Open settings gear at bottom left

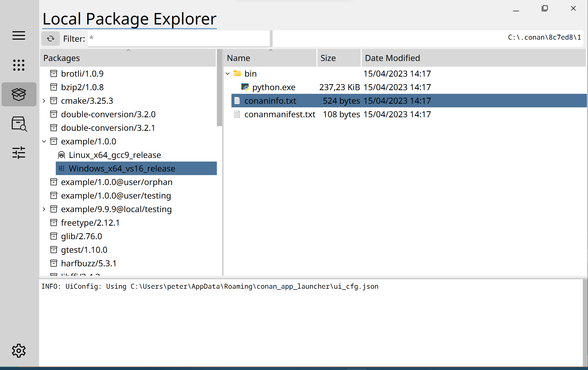click(19, 350)
